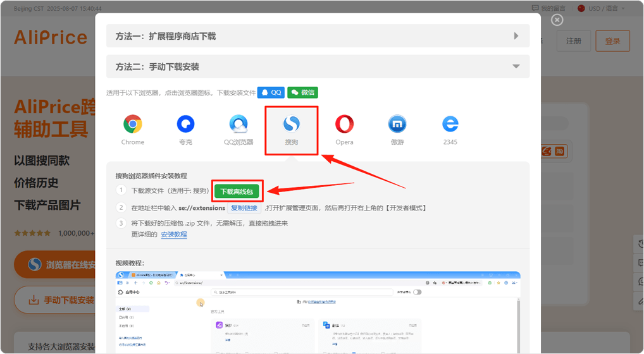This screenshot has width=644, height=354.
Task: Click the green 下载离线包 button
Action: point(236,191)
